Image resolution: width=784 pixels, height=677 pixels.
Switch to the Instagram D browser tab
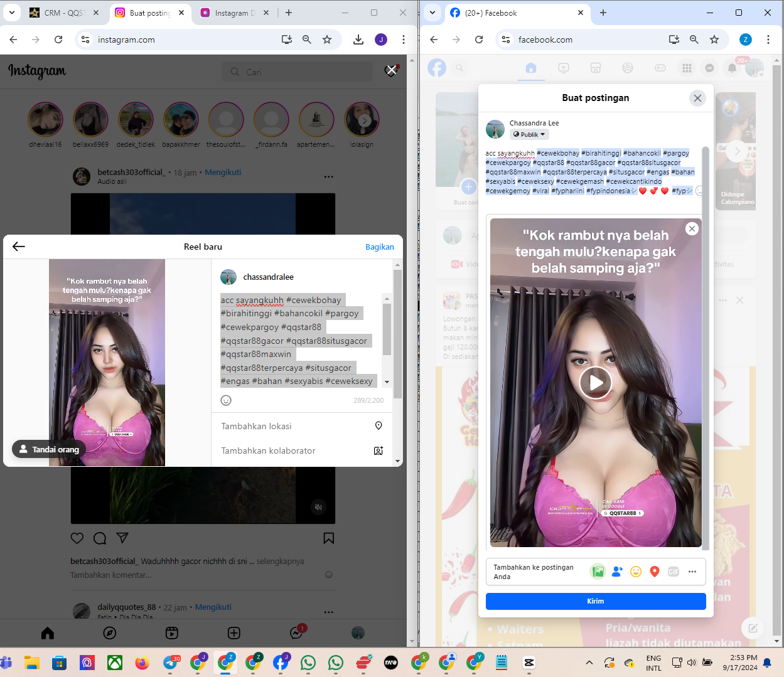pos(235,13)
